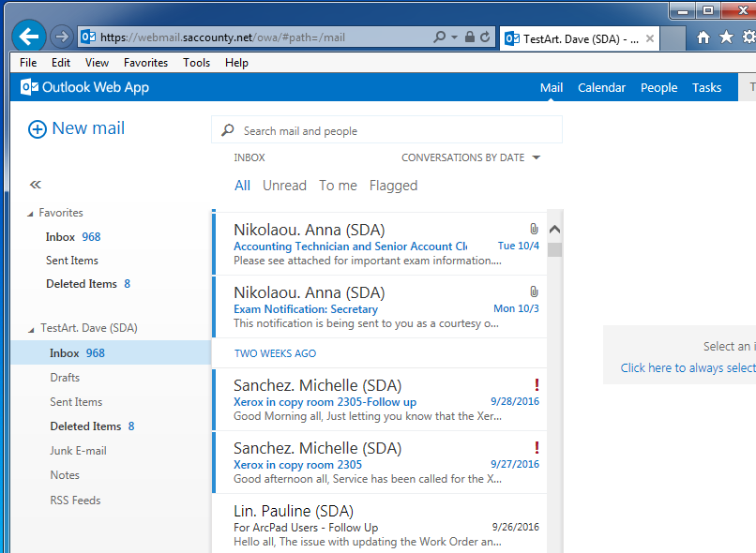Image resolution: width=756 pixels, height=553 pixels.
Task: Filter messages To me
Action: tap(338, 186)
